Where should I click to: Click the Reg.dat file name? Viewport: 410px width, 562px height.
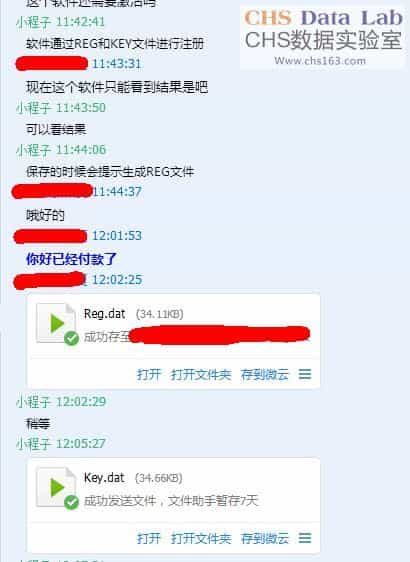[x=104, y=314]
